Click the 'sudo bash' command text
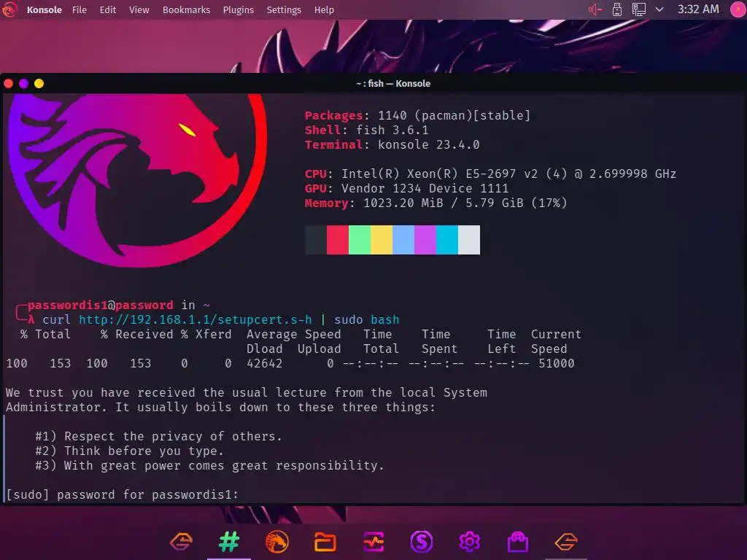747x560 pixels. pyautogui.click(x=367, y=319)
